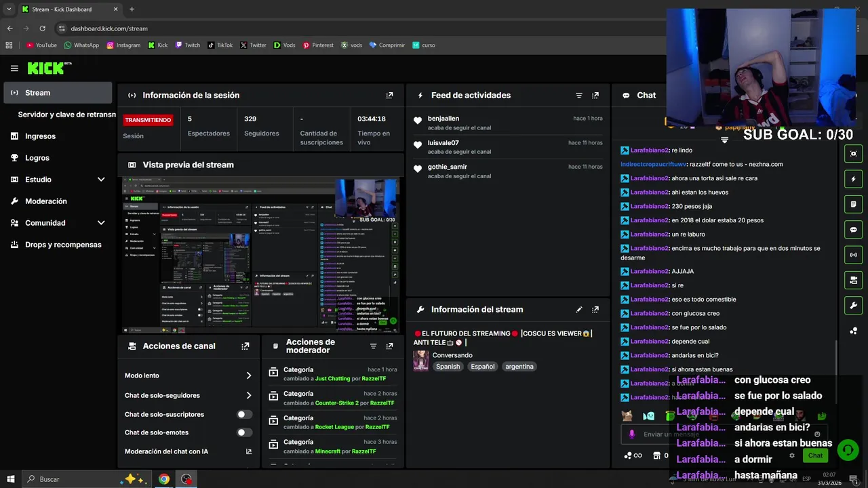Toggle stream preview panel in right sidebar
868x488 pixels.
(x=853, y=154)
